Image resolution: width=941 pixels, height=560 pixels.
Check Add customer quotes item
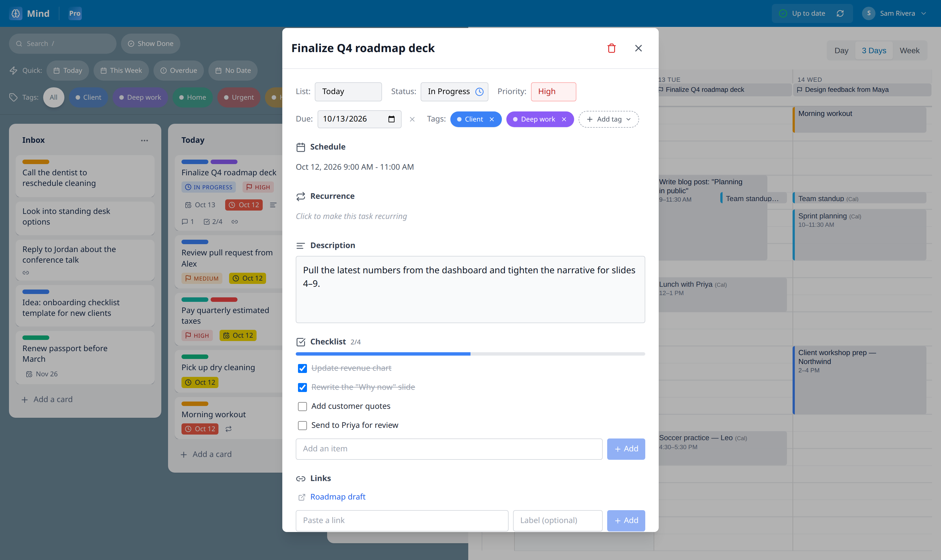[x=302, y=406]
